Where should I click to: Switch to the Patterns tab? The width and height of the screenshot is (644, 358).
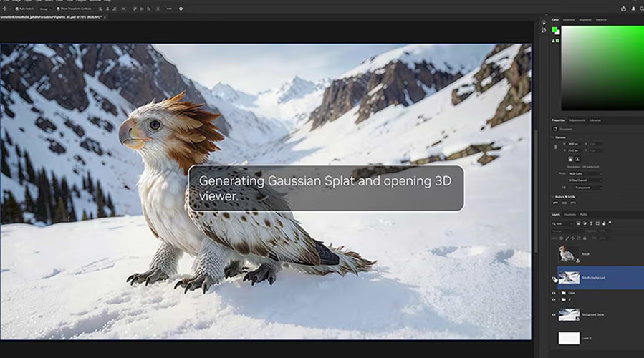coord(601,20)
